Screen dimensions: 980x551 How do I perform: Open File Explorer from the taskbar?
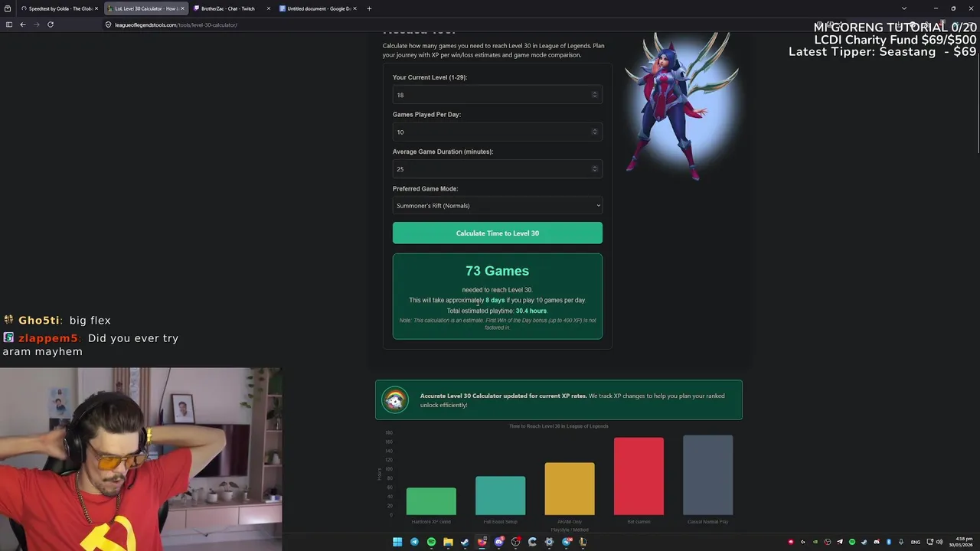(x=448, y=542)
